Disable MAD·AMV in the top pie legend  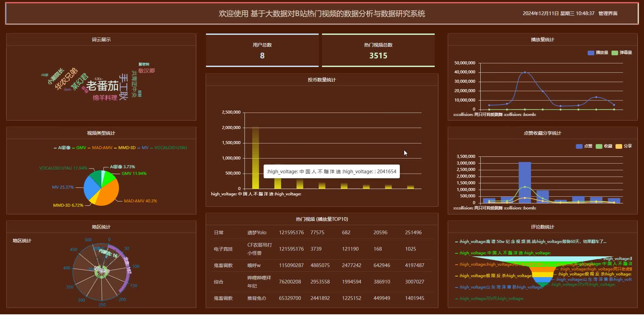[x=100, y=148]
